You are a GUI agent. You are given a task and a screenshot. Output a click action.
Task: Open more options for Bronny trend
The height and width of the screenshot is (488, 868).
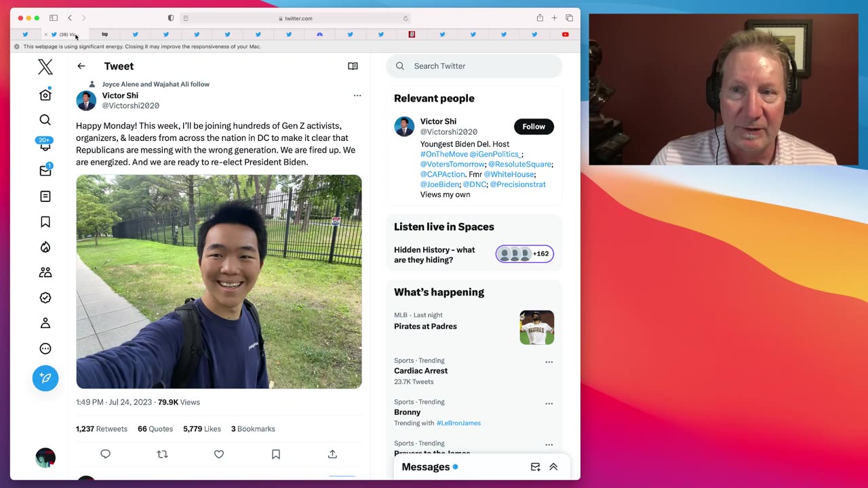[x=549, y=403]
